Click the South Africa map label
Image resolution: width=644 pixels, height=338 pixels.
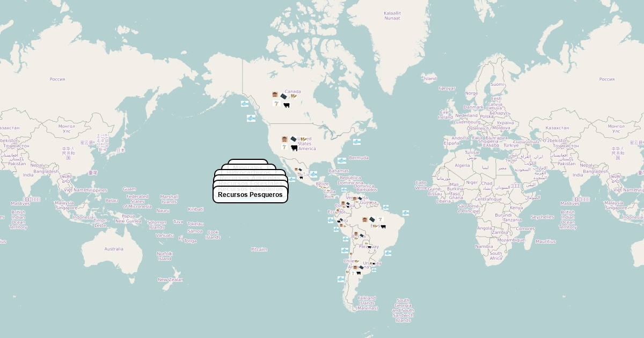click(x=496, y=256)
